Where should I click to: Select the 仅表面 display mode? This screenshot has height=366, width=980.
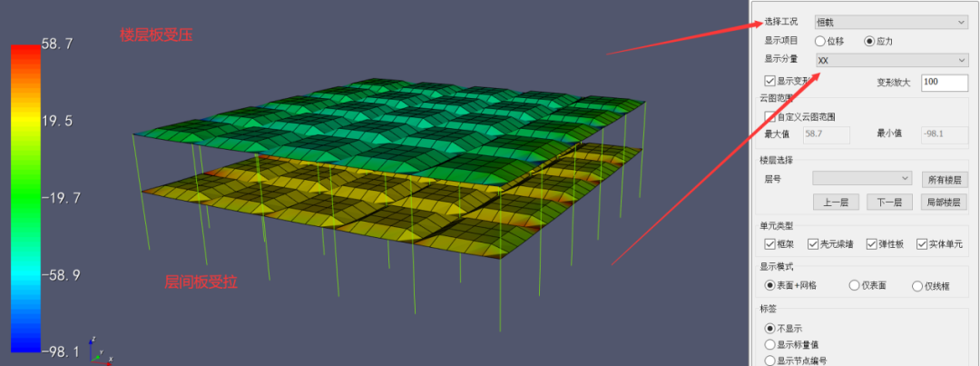855,285
